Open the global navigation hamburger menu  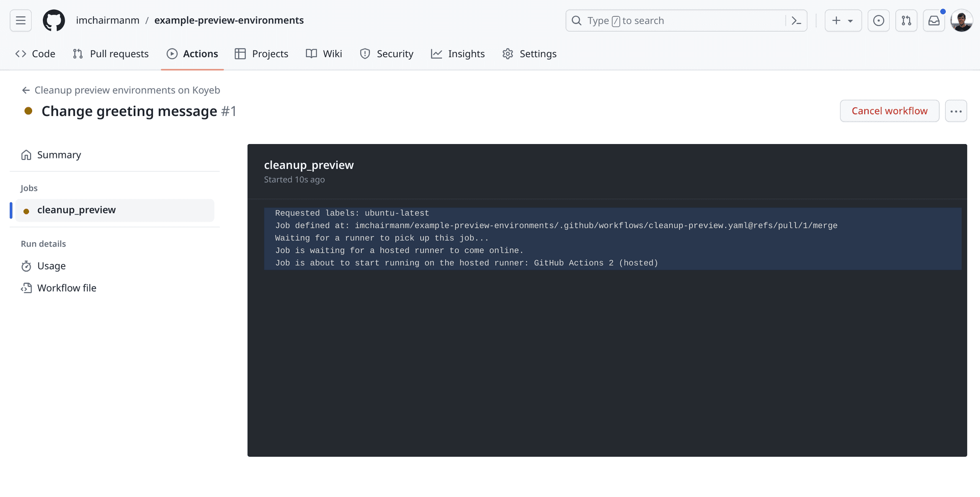click(20, 20)
